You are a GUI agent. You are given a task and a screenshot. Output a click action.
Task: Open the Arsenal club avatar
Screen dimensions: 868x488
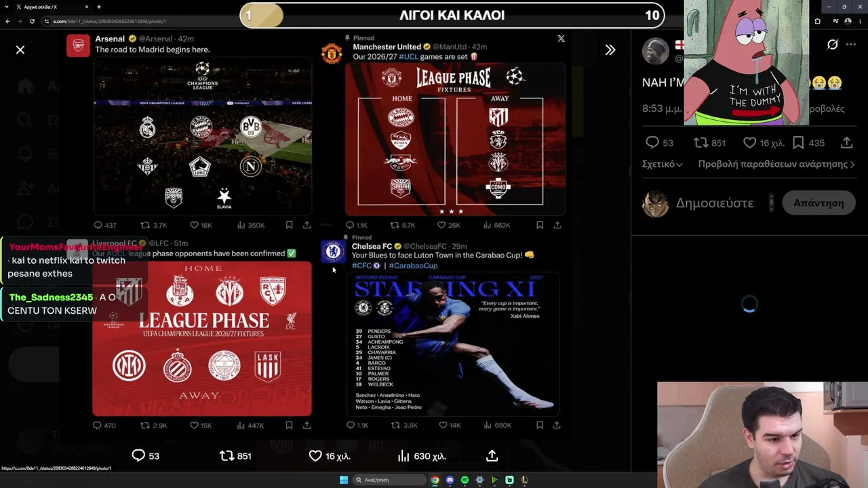click(78, 45)
